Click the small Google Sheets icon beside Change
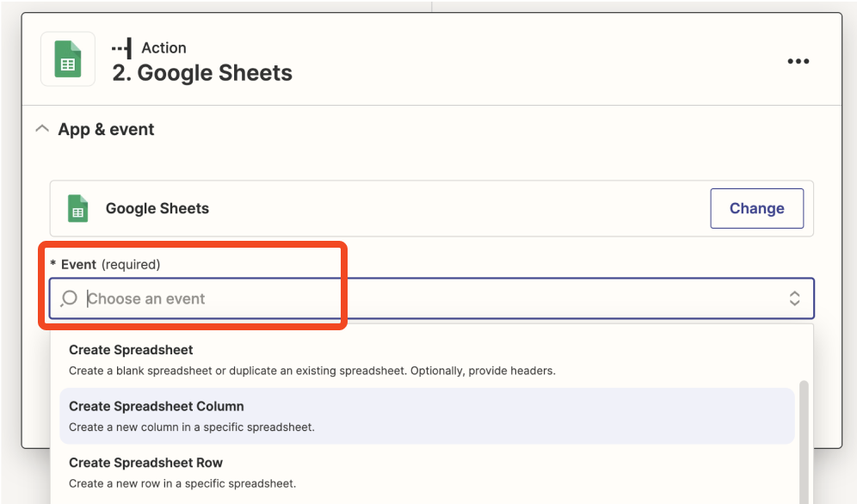This screenshot has width=857, height=504. coord(77,209)
